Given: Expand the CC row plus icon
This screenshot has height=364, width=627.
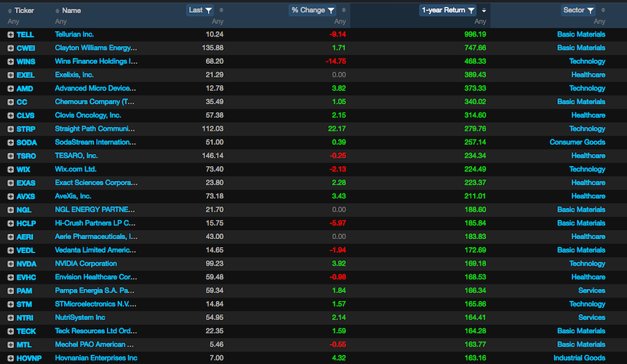Looking at the screenshot, I should pos(11,102).
